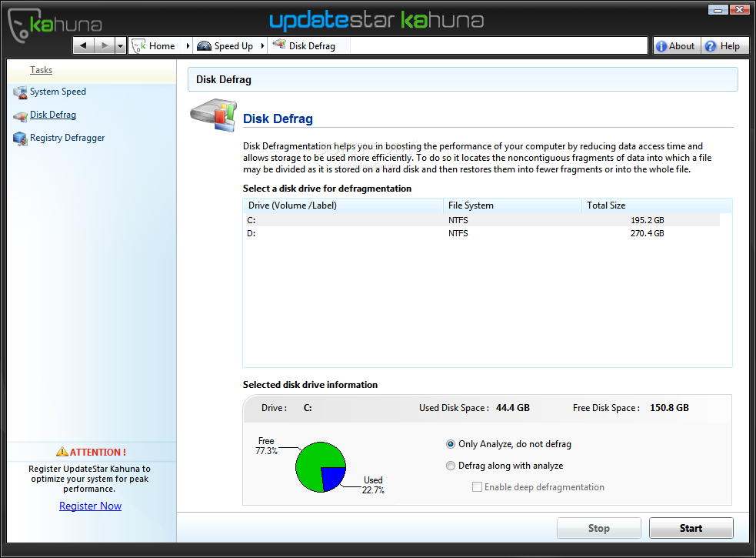Click the Disk Defrag sidebar icon
This screenshot has width=756, height=558.
(20, 116)
